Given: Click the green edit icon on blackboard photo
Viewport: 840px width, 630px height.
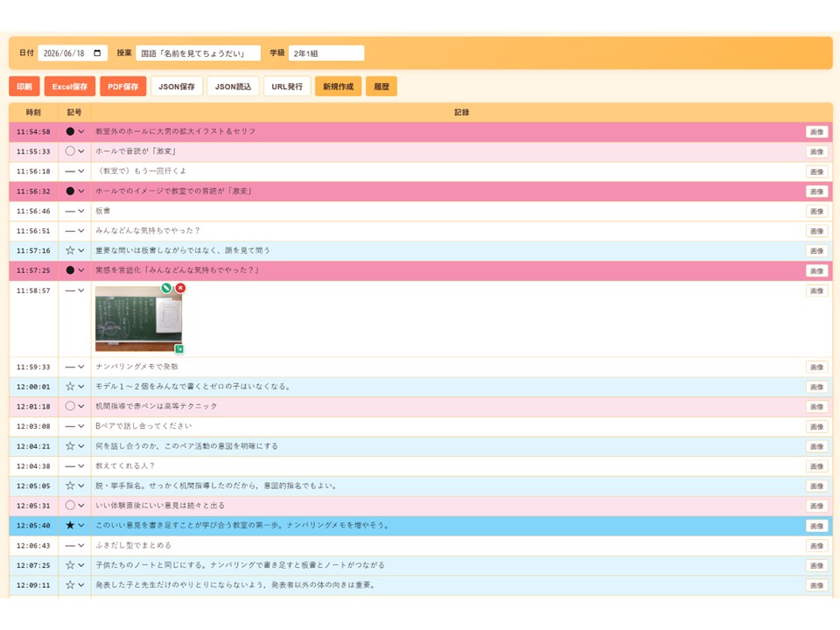Looking at the screenshot, I should tap(166, 288).
